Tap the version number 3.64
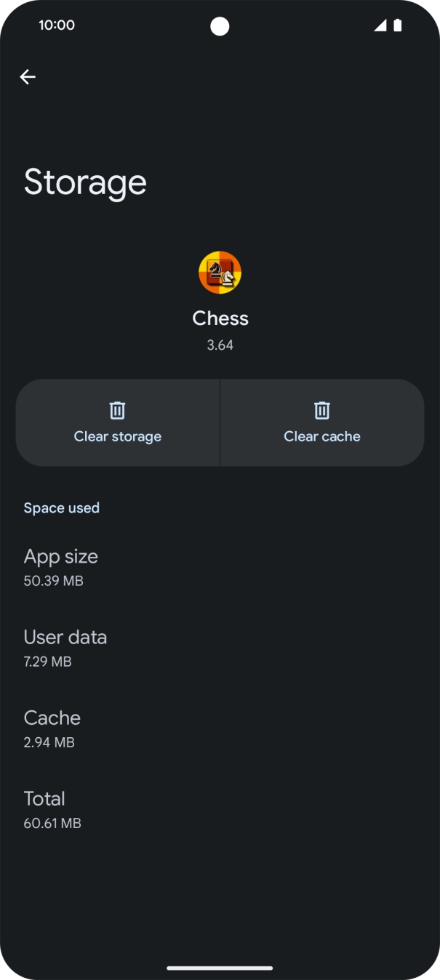Viewport: 440px width, 980px height. (x=220, y=345)
